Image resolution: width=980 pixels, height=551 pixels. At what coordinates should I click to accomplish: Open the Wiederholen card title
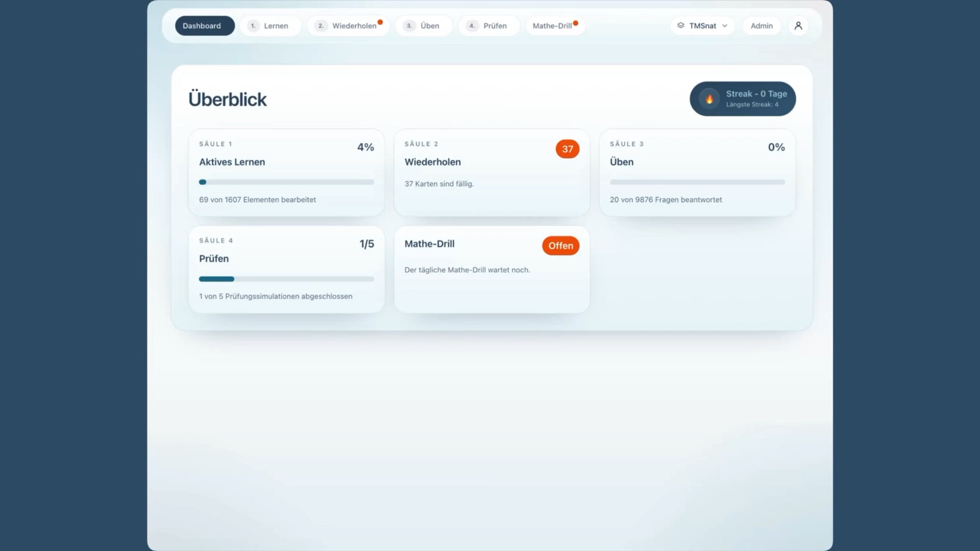coord(432,162)
